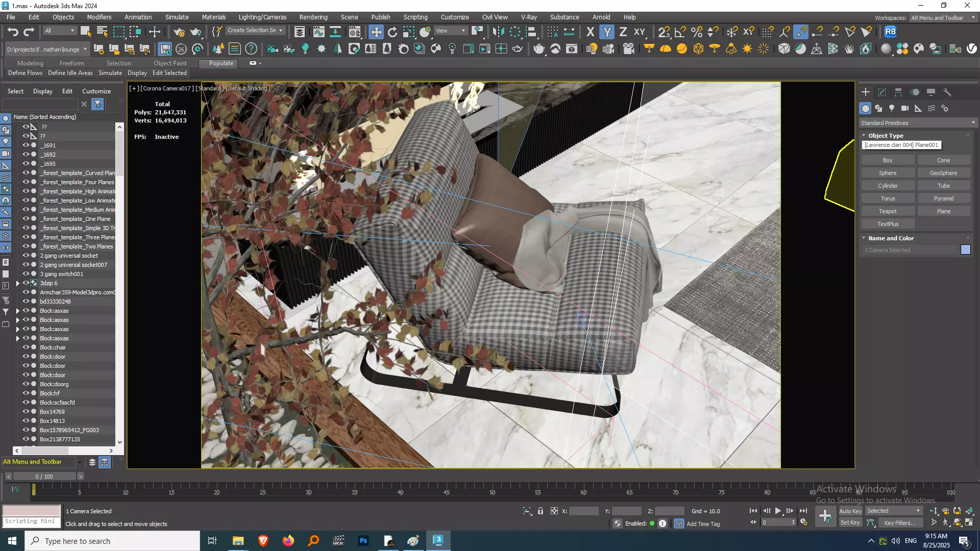The width and height of the screenshot is (980, 551).
Task: Toggle Auto Key mode
Action: pos(850,511)
